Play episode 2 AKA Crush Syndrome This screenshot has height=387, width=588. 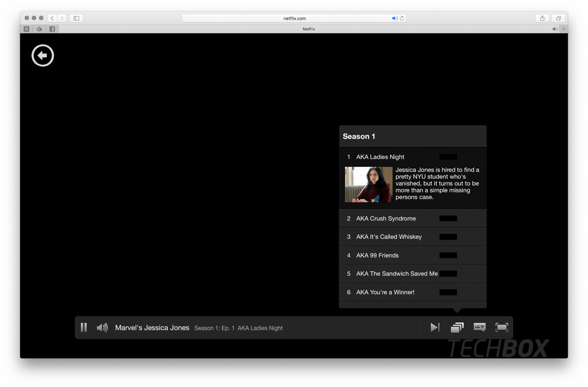[413, 218]
